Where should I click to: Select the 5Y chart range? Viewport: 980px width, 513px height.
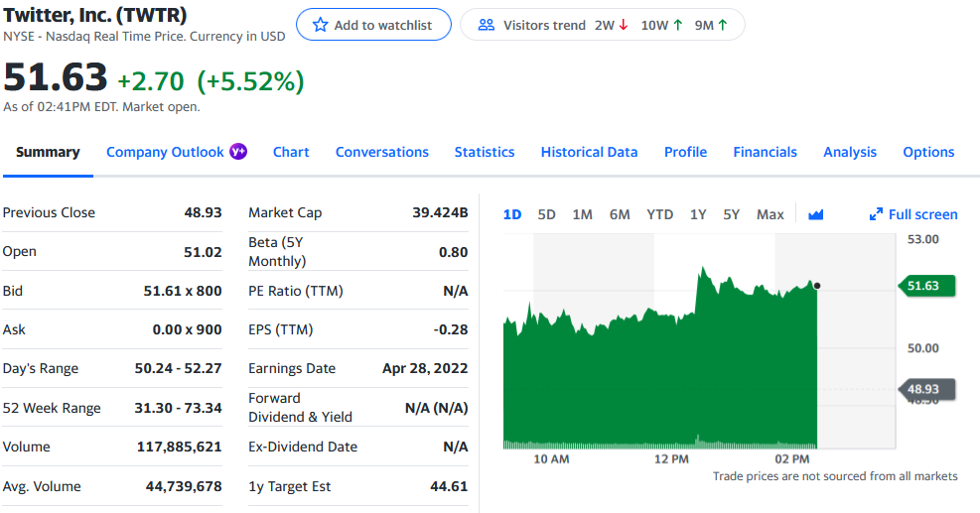731,214
